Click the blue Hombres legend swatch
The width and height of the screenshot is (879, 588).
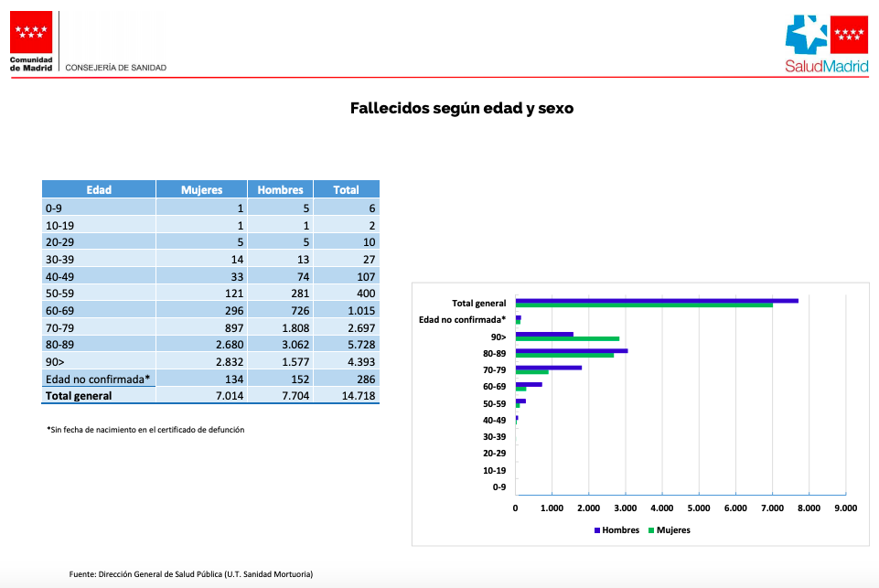[597, 530]
